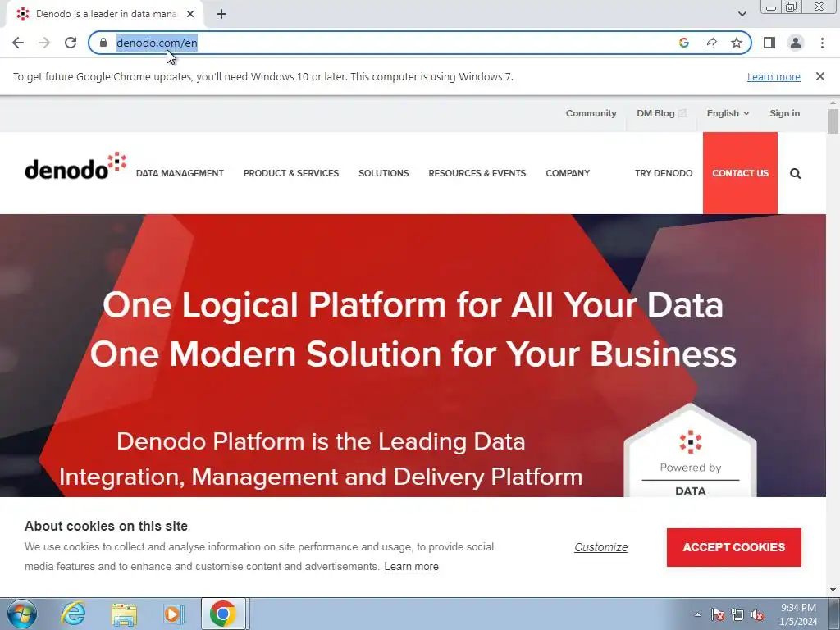Open the Chrome profile avatar

pyautogui.click(x=796, y=43)
